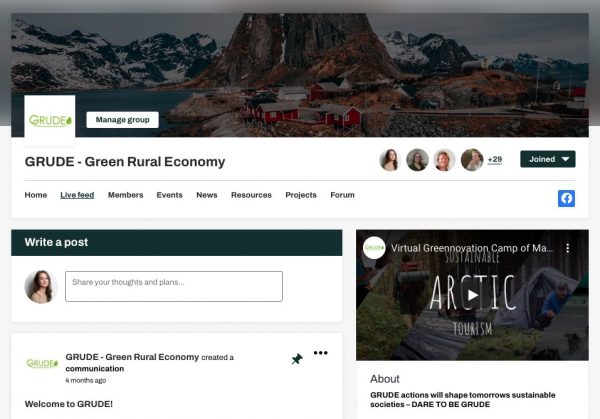Click the 'Welcome to GRUDE!' post text

click(68, 404)
